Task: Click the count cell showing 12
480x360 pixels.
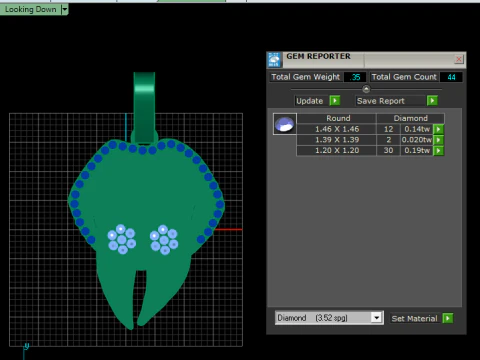Action: [388, 129]
